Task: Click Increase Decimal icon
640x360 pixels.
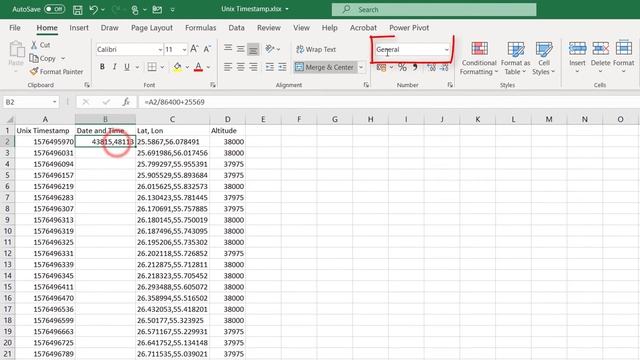Action: click(431, 67)
